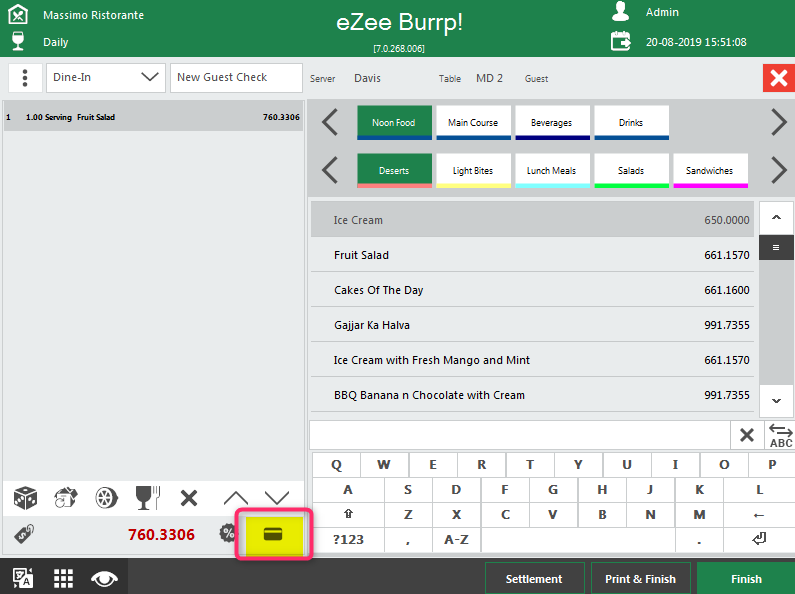Select the Drinks menu group
The height and width of the screenshot is (594, 795).
631,122
